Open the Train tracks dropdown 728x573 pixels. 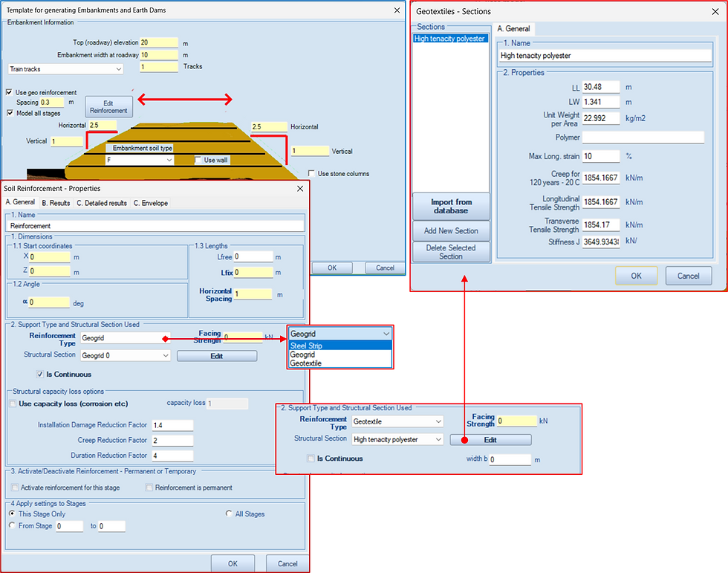coord(66,68)
